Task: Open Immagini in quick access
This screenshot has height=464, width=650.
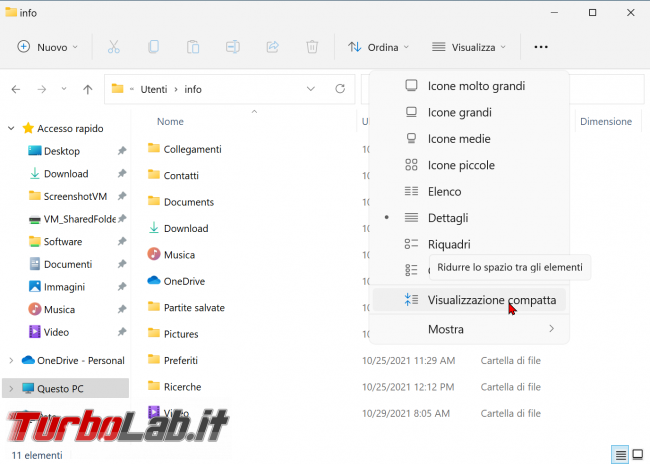Action: click(x=64, y=287)
